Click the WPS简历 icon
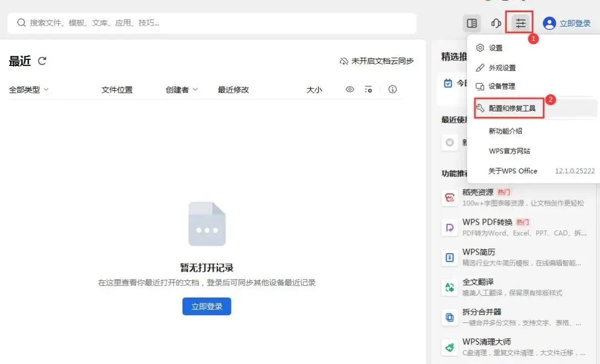This screenshot has height=364, width=600. pyautogui.click(x=449, y=257)
